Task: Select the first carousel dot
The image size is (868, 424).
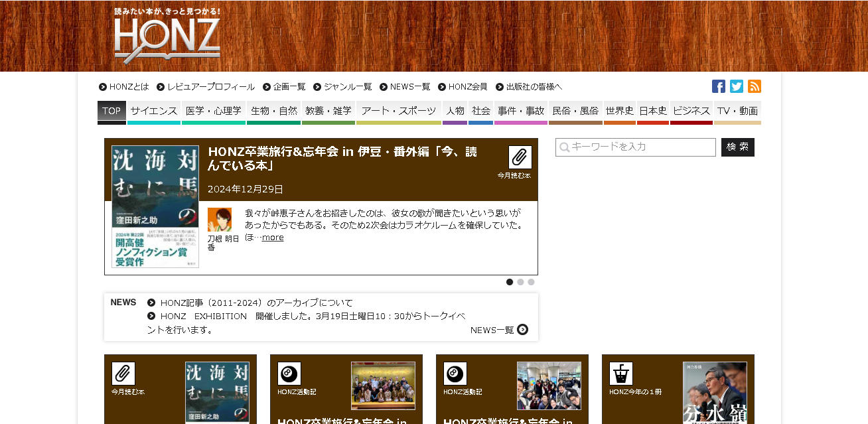Action: [510, 282]
